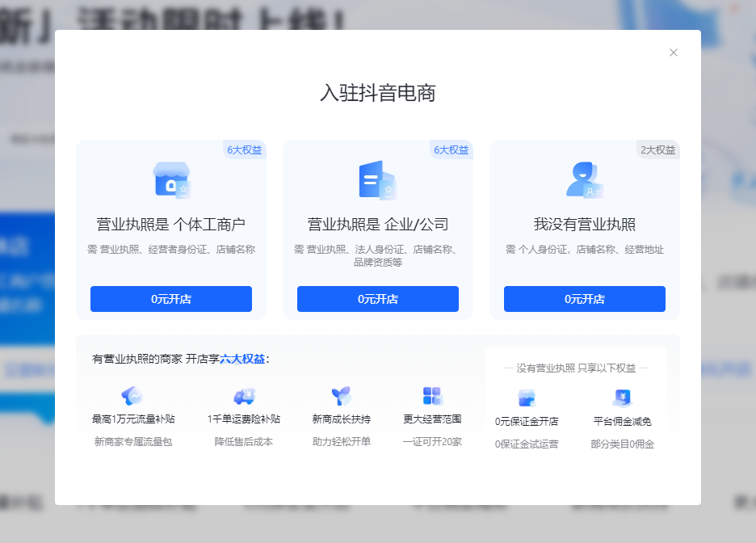Select the 我没有营业执照 card title
The height and width of the screenshot is (543, 756).
[585, 225]
